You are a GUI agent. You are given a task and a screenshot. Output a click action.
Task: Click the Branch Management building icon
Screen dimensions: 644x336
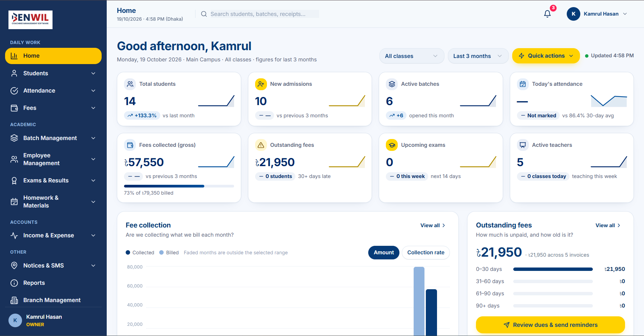click(x=14, y=300)
